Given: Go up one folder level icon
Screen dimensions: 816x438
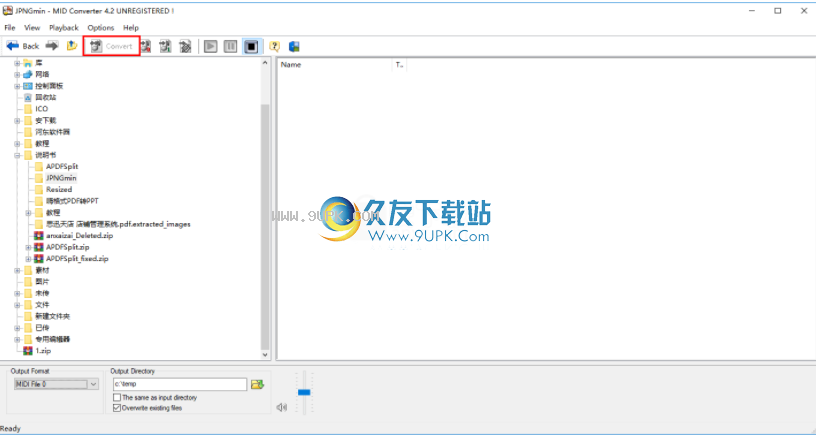Looking at the screenshot, I should [72, 46].
